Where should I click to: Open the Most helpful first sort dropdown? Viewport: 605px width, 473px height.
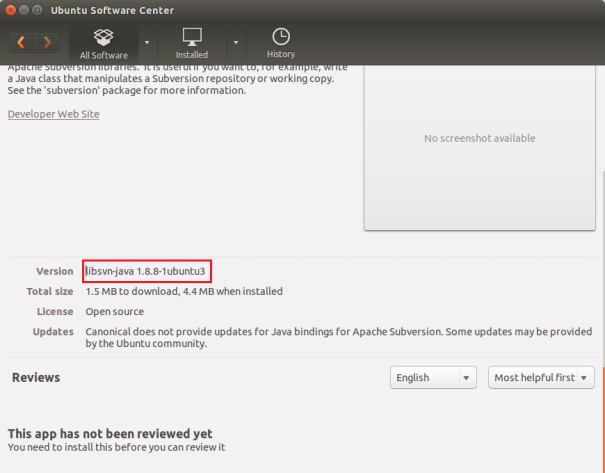tap(541, 377)
